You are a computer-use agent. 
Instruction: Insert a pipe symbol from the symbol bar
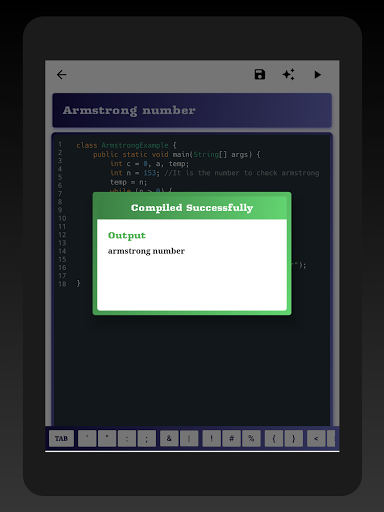(x=189, y=438)
